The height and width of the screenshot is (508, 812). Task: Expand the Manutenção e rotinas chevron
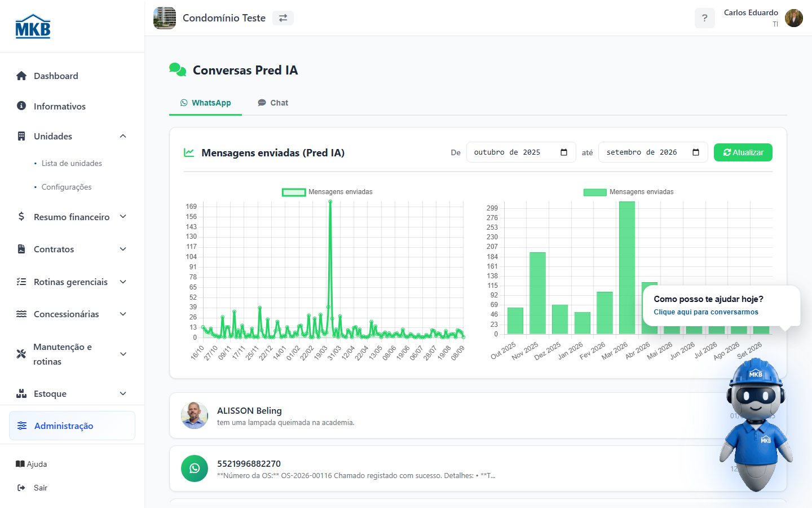[x=123, y=354]
